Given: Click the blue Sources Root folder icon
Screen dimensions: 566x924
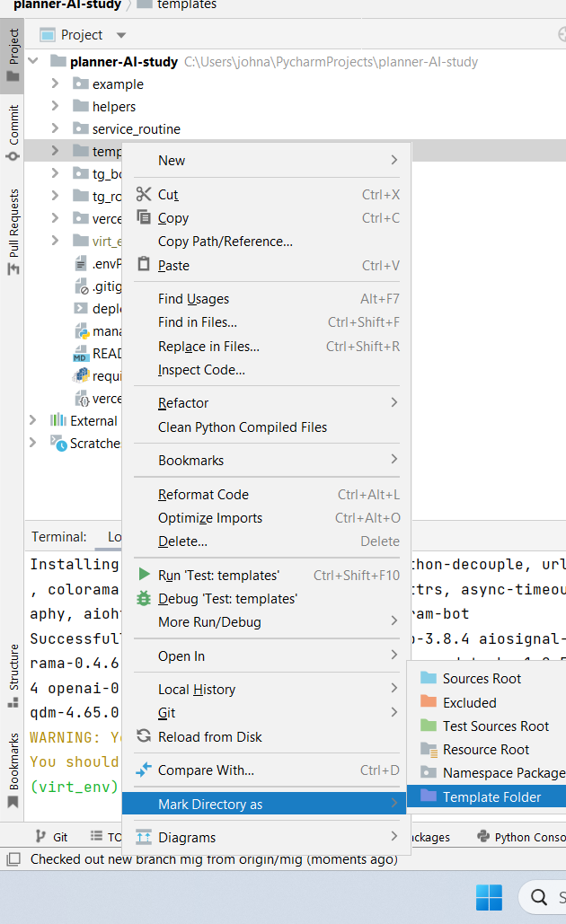Looking at the screenshot, I should (428, 678).
